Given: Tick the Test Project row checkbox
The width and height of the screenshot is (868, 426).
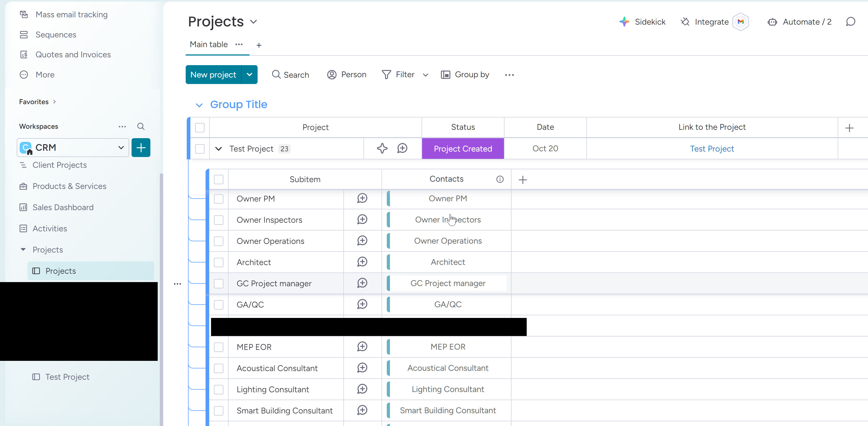Looking at the screenshot, I should [200, 149].
